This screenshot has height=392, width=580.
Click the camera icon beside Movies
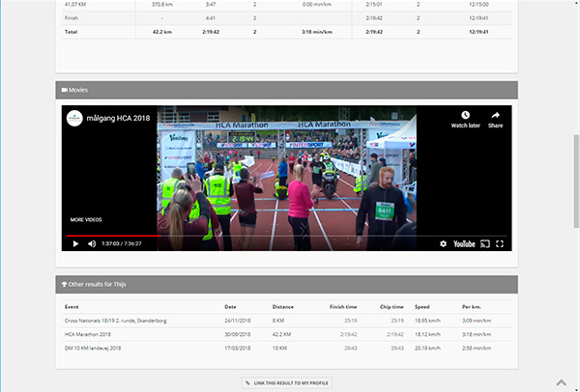[x=65, y=90]
